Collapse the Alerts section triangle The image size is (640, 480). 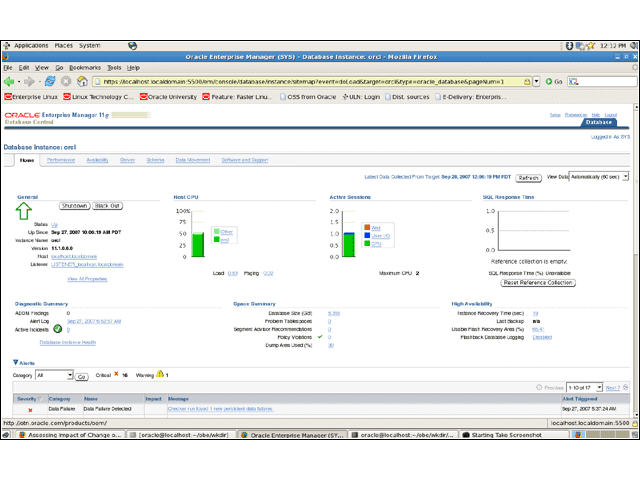[x=16, y=362]
